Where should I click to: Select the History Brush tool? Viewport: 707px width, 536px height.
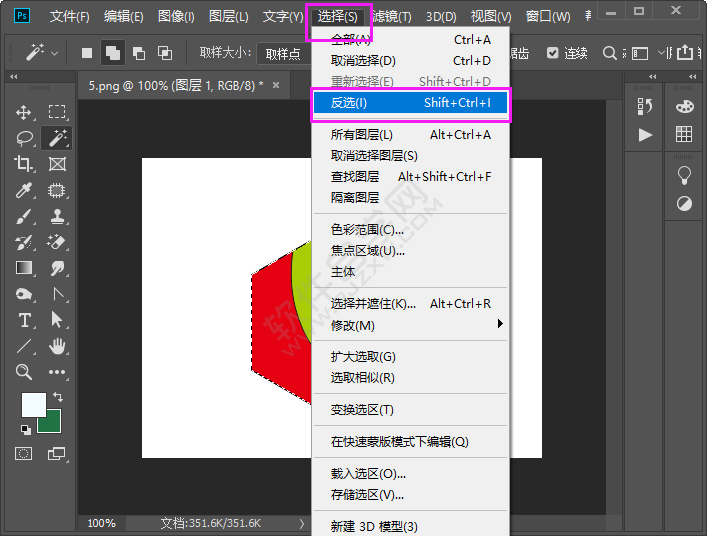[23, 243]
